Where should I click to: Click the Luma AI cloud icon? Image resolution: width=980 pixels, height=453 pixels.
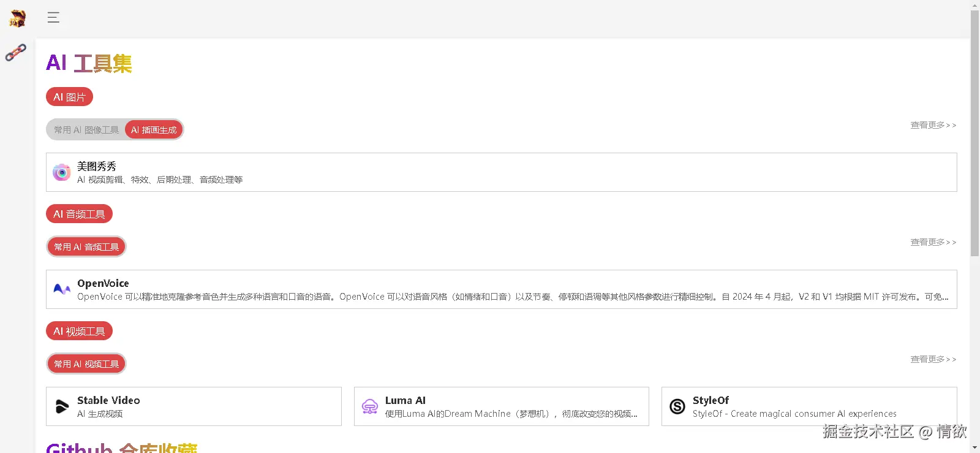click(370, 406)
